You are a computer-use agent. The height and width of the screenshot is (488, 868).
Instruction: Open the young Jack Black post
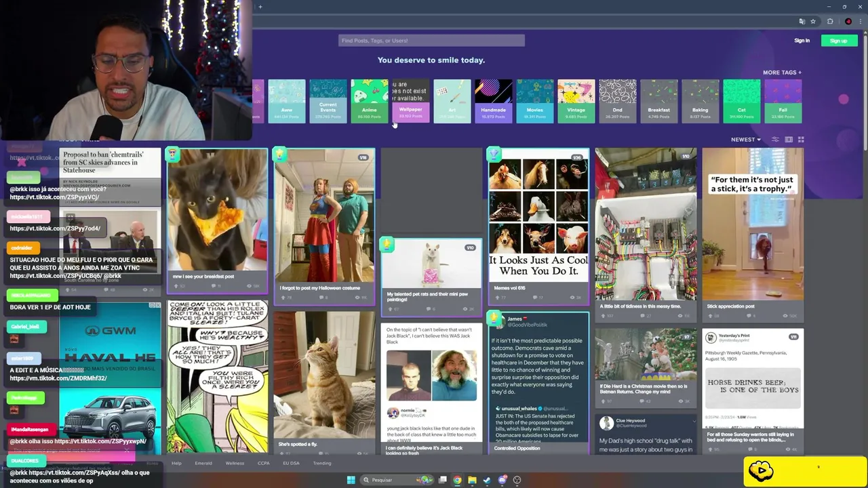431,388
